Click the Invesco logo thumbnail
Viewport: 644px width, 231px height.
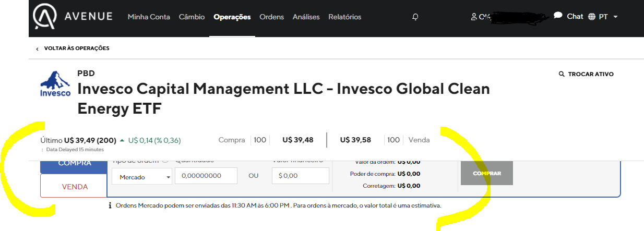[x=55, y=84]
